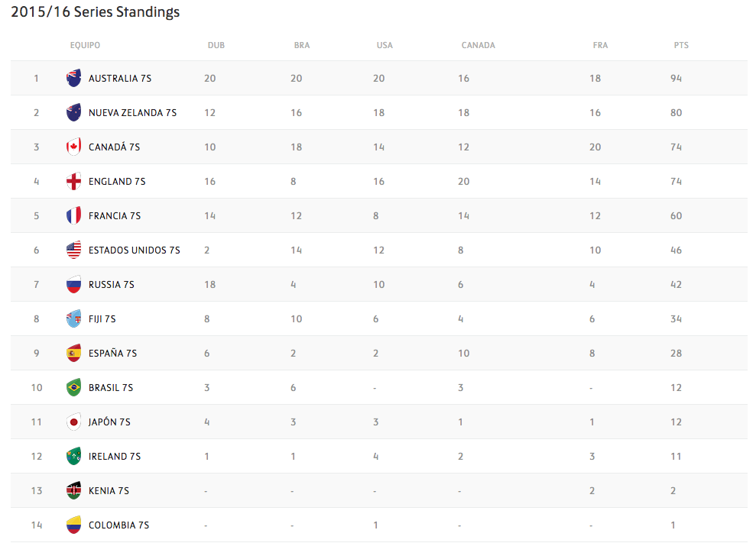Viewport: 756px width, 556px height.
Task: Click the Estados Unidos 7s flag icon
Action: click(73, 250)
